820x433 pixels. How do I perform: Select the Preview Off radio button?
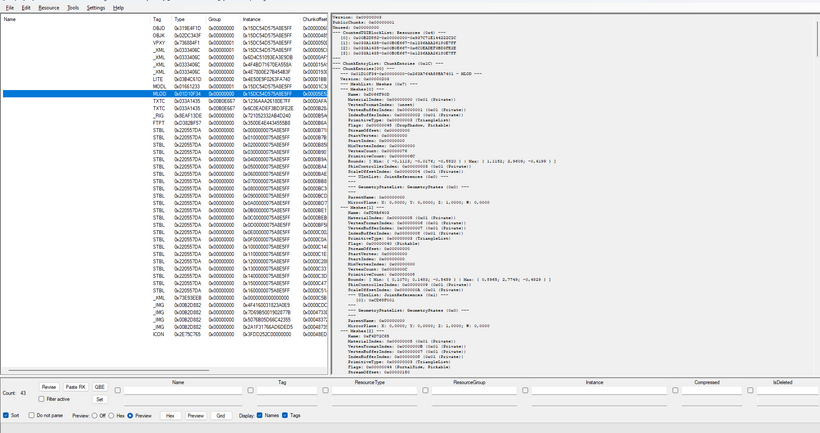tap(95, 416)
